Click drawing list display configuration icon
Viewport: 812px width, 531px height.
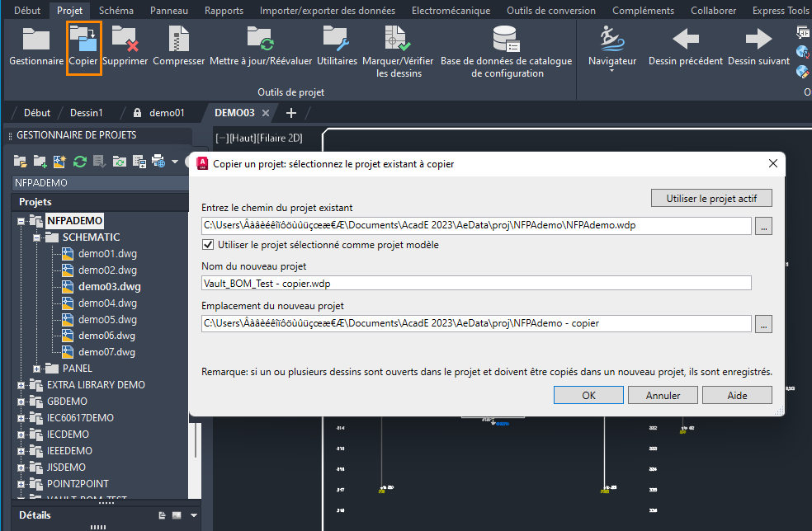point(139,162)
